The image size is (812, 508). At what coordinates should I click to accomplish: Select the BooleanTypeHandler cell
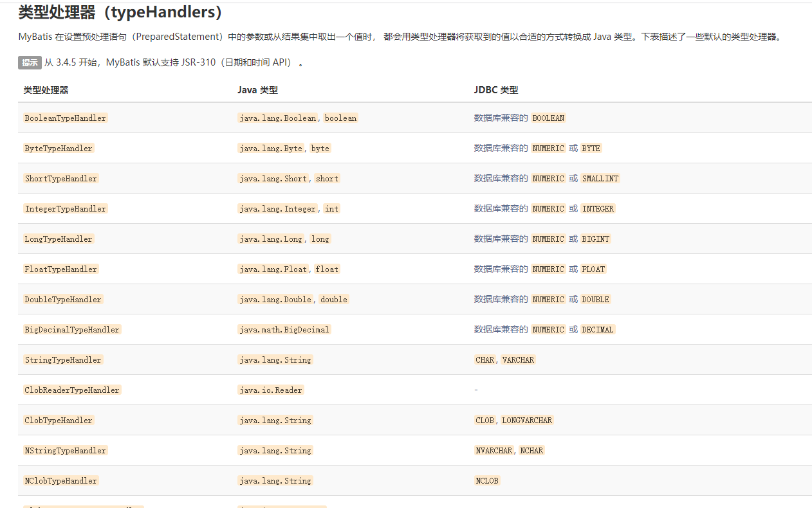[x=66, y=118]
